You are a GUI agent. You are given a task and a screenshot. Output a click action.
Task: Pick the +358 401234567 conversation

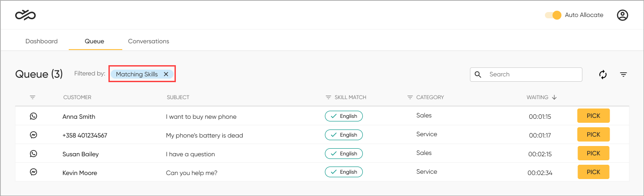click(594, 134)
